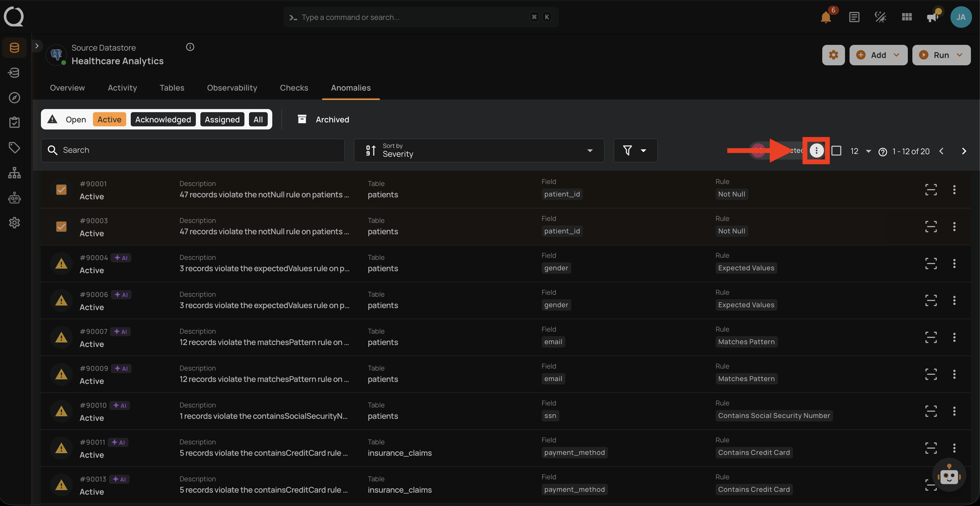This screenshot has height=506, width=980.
Task: Select anomaly #90006 via its warning icon
Action: pos(61,300)
